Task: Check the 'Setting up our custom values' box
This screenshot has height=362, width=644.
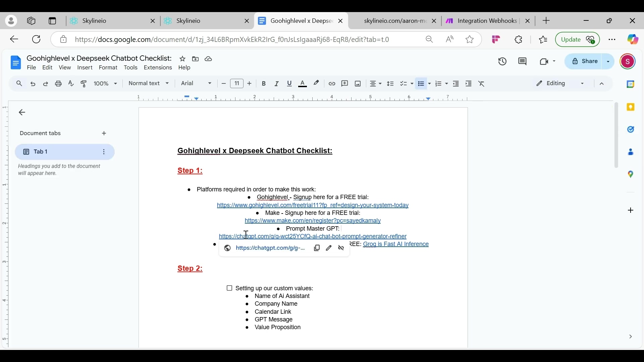Action: pyautogui.click(x=229, y=289)
